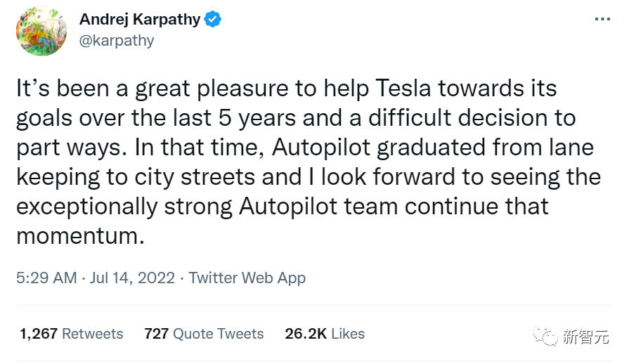Screen dimensions: 629x364
Task: Click the blue verified badge
Action: tap(212, 20)
